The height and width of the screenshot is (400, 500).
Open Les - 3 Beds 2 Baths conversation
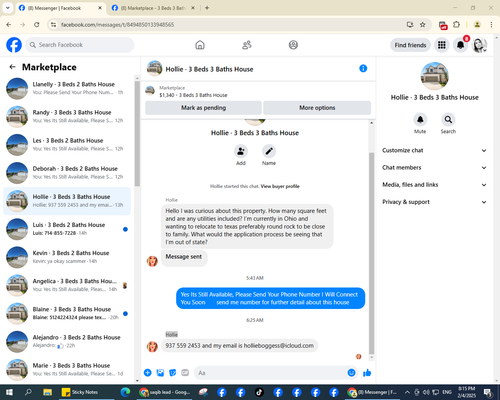tap(68, 145)
